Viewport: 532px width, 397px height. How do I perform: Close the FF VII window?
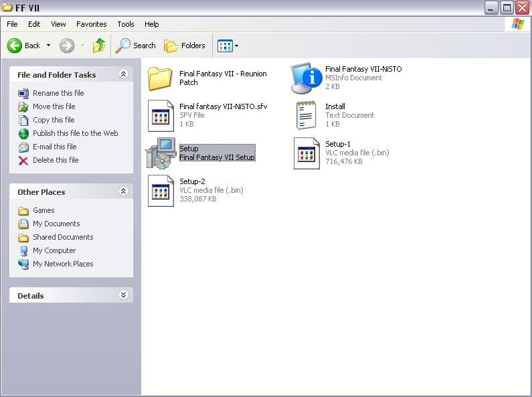click(523, 7)
